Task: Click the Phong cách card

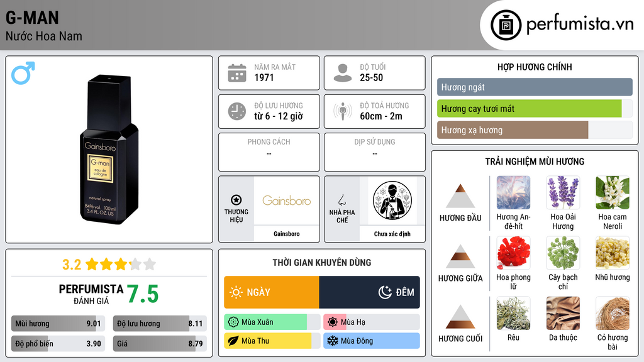Action: pos(269,152)
